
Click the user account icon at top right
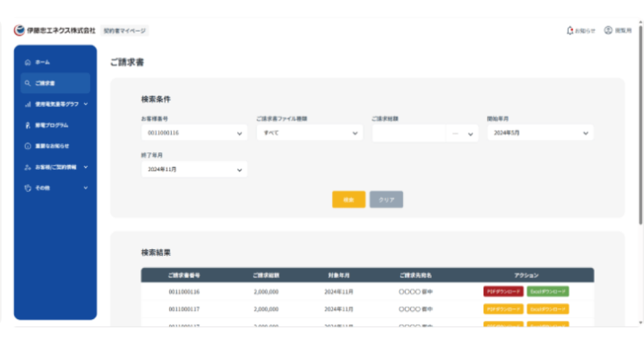coord(608,30)
